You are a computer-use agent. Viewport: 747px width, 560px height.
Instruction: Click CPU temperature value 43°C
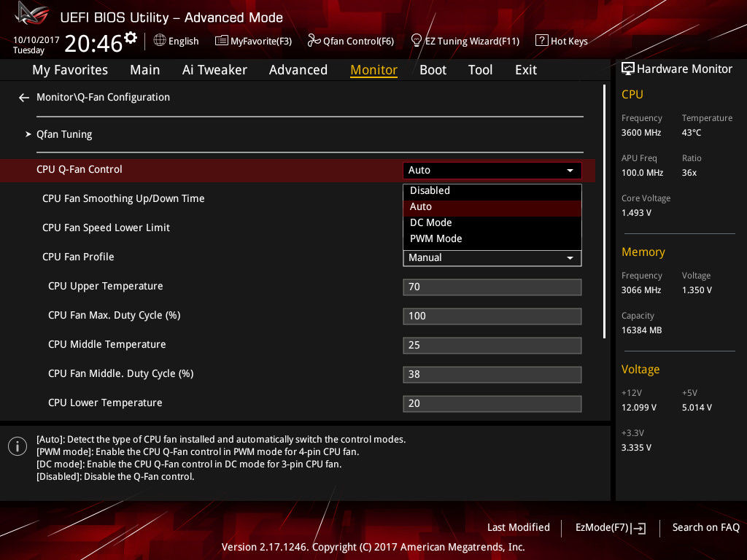point(692,133)
